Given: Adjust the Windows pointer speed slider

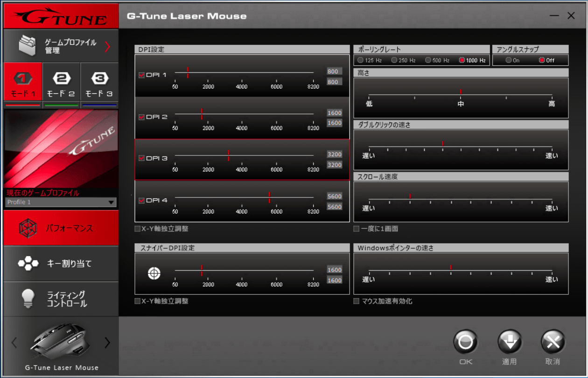Looking at the screenshot, I should point(460,270).
